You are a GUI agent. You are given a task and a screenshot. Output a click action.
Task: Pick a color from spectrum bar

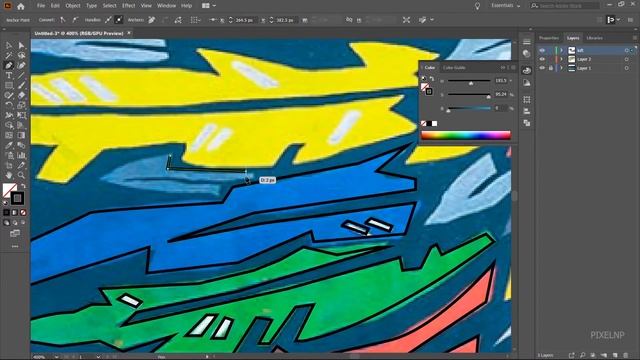click(466, 136)
